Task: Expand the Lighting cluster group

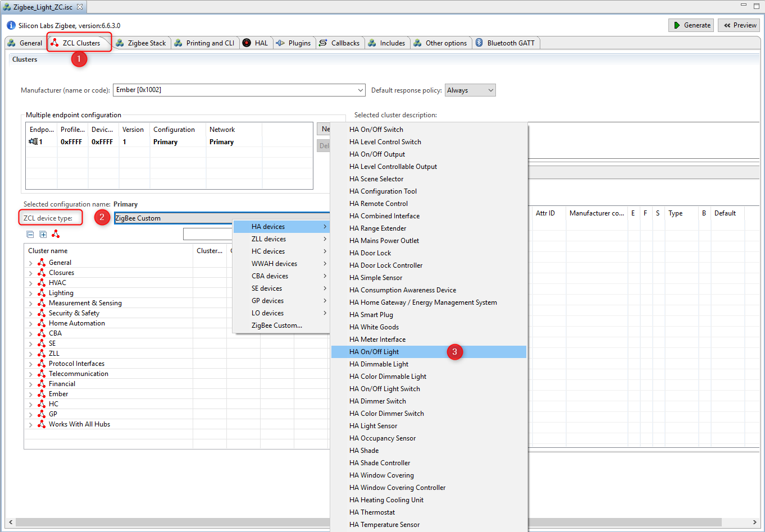Action: pyautogui.click(x=31, y=293)
